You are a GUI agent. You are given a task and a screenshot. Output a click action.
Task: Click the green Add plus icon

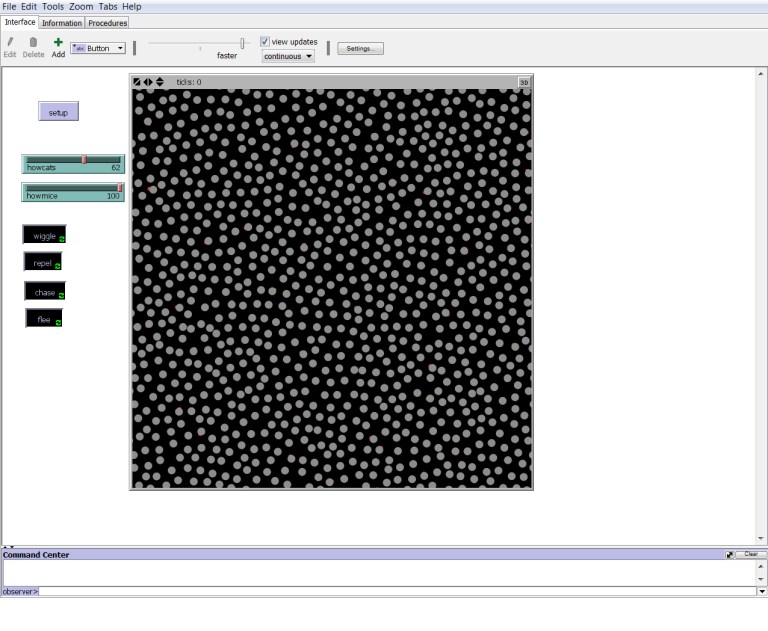[58, 42]
